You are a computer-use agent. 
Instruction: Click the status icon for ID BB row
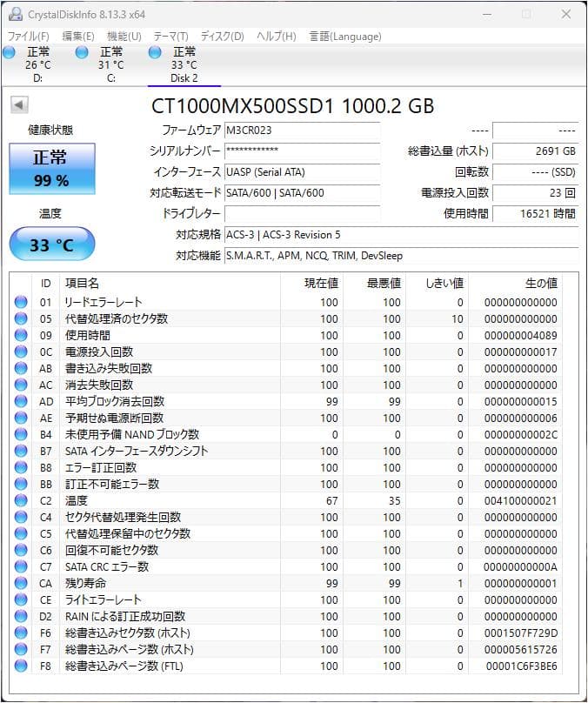tap(21, 485)
